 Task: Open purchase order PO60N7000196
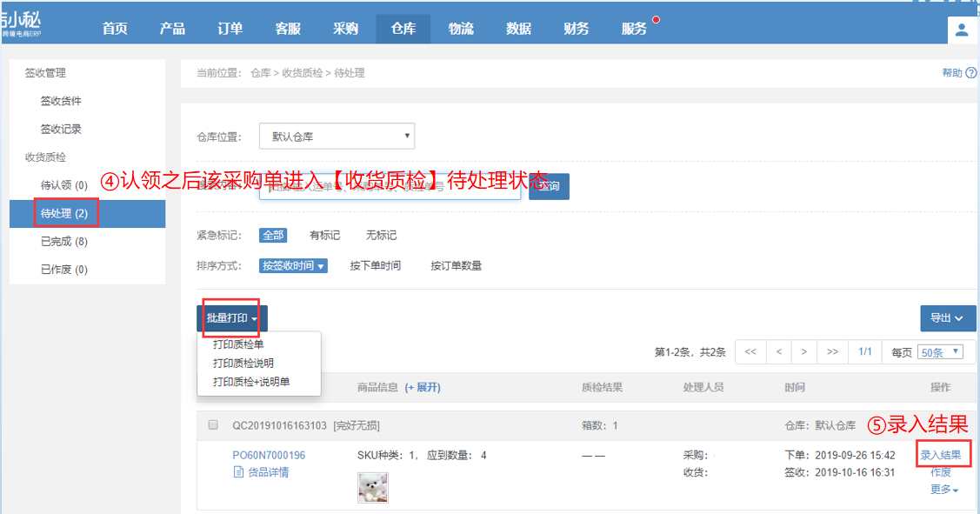pos(269,455)
